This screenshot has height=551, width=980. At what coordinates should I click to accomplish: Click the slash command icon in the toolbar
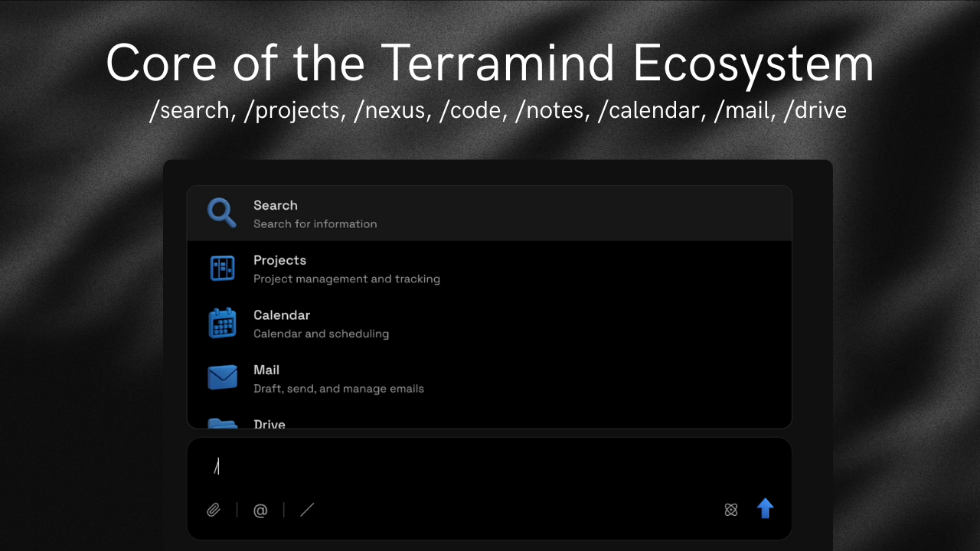point(306,510)
